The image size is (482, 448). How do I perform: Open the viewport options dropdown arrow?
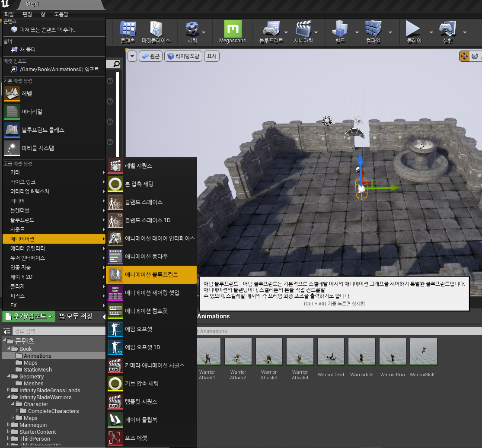(x=132, y=56)
